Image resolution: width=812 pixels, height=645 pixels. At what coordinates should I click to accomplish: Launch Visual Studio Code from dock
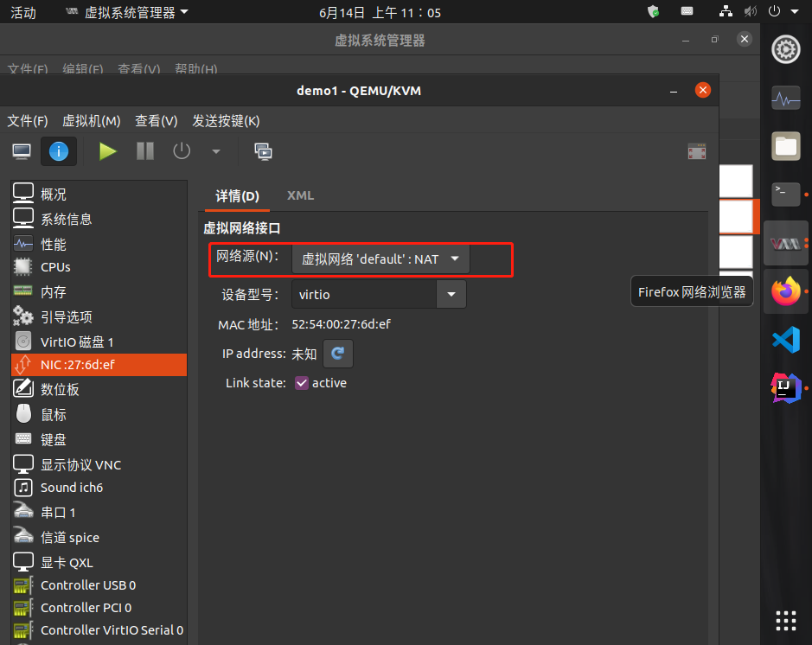point(785,340)
